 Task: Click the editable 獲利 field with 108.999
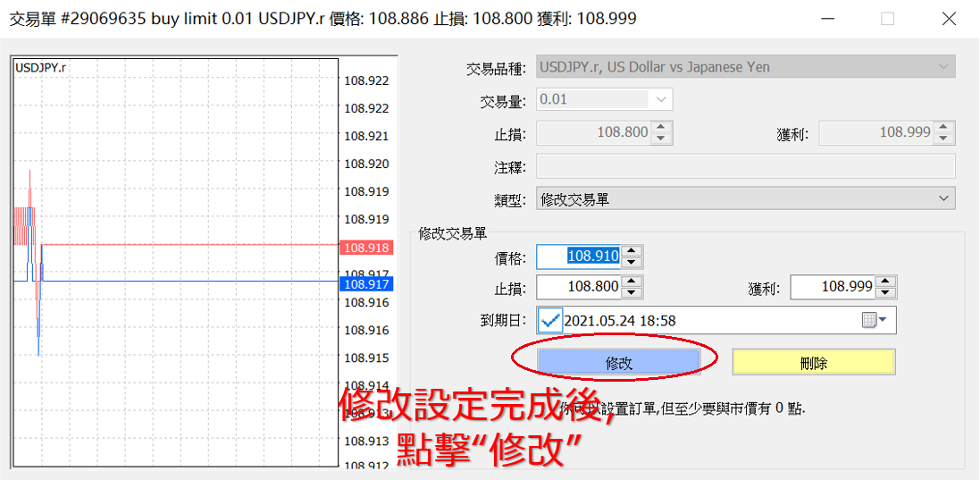click(833, 288)
